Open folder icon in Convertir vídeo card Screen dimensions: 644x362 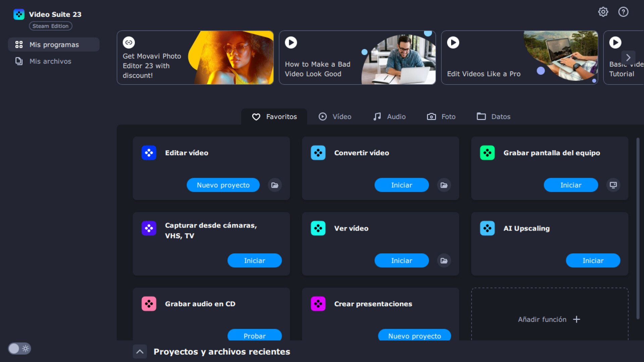(x=444, y=185)
